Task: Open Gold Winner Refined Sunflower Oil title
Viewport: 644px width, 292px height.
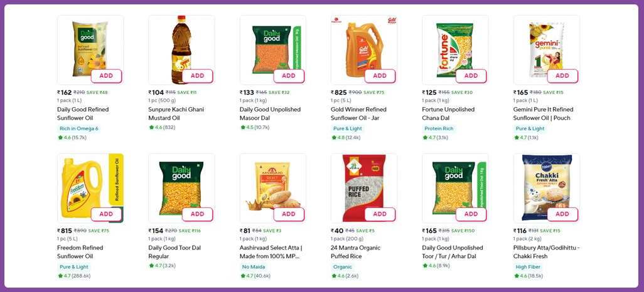Action: point(358,113)
